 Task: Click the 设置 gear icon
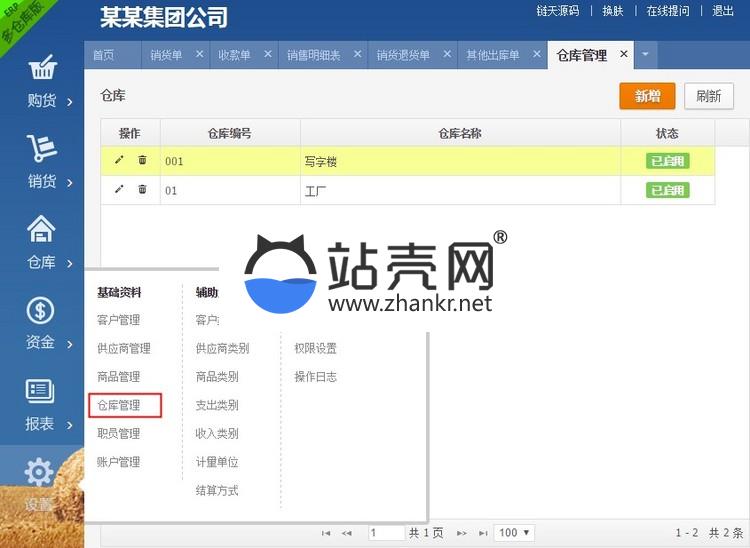click(x=40, y=472)
